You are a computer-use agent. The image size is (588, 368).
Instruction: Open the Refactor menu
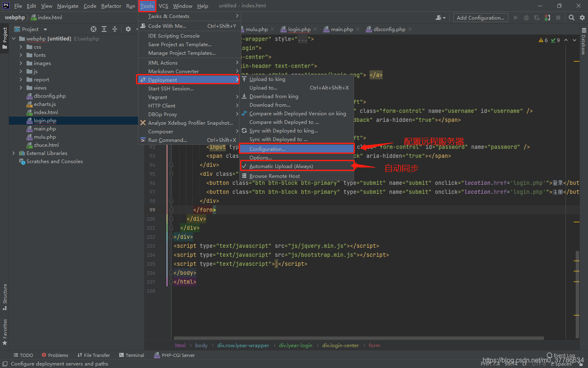click(111, 6)
